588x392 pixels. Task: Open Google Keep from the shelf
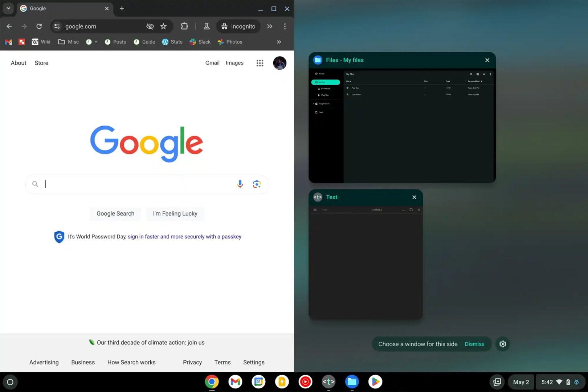click(282, 381)
